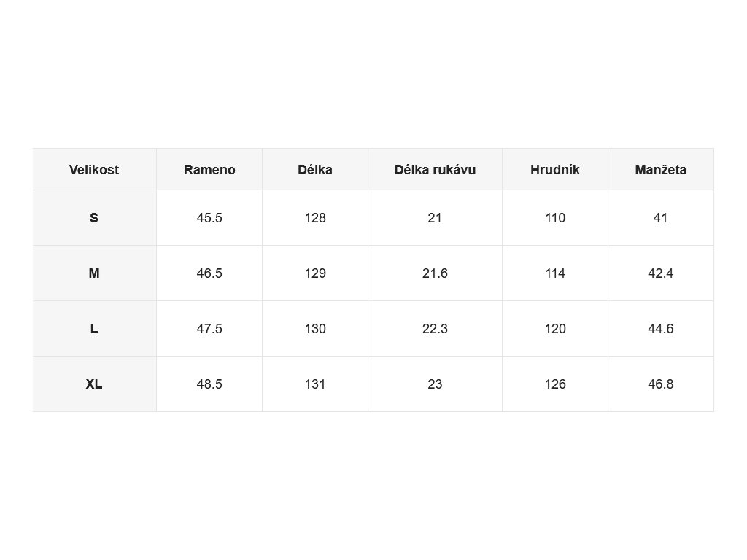Click the Velikost column header
747x560 pixels.
(94, 169)
